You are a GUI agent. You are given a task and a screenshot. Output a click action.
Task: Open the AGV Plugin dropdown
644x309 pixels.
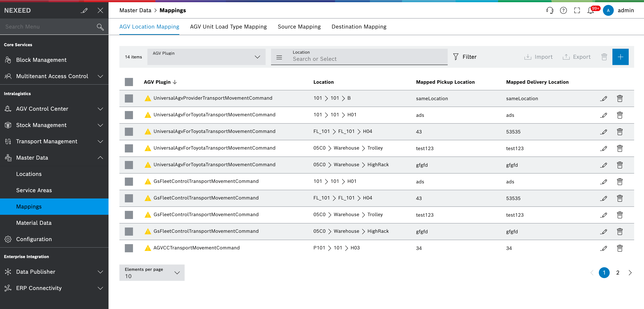click(x=206, y=57)
